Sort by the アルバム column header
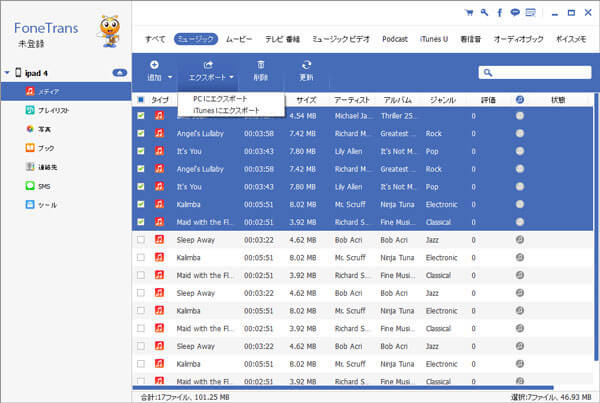Viewport: 600px width, 403px height. pyautogui.click(x=398, y=100)
